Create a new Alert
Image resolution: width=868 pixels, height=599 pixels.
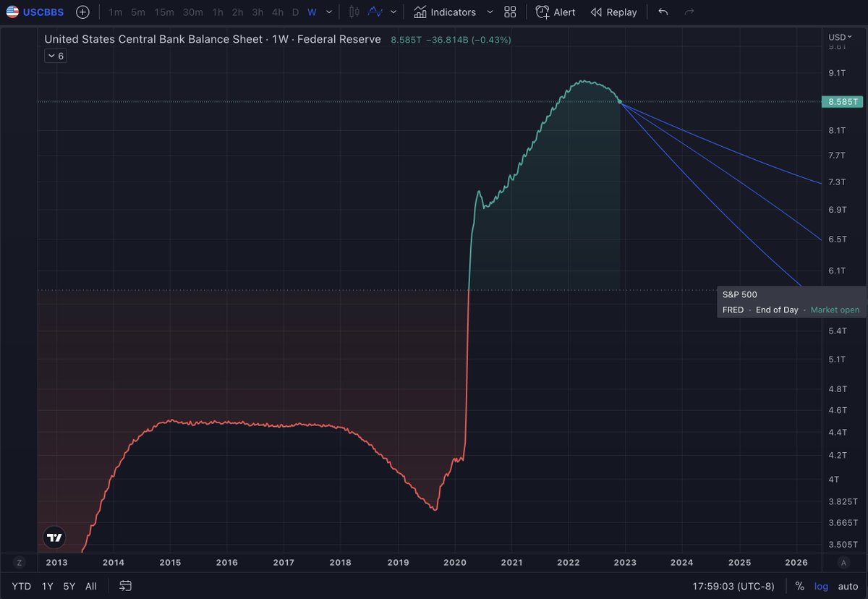click(555, 12)
